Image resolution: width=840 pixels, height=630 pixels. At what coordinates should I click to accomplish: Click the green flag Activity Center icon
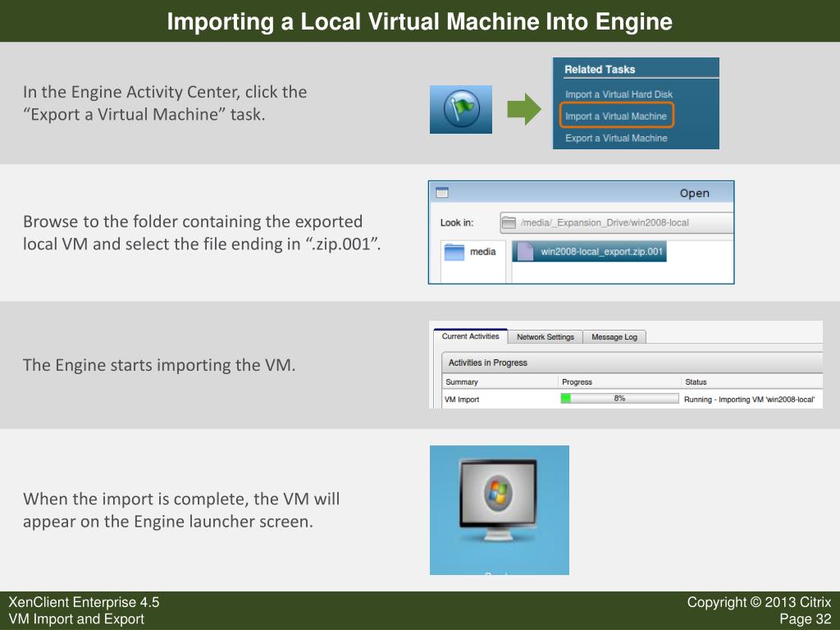(461, 109)
